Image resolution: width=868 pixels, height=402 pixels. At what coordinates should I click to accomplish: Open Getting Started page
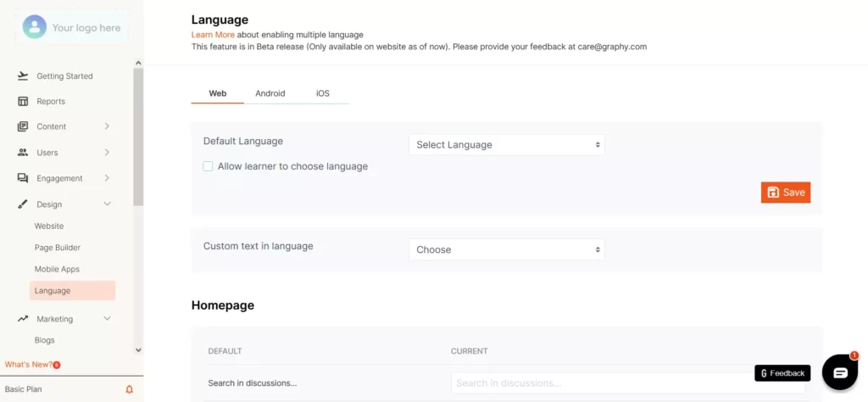click(64, 75)
